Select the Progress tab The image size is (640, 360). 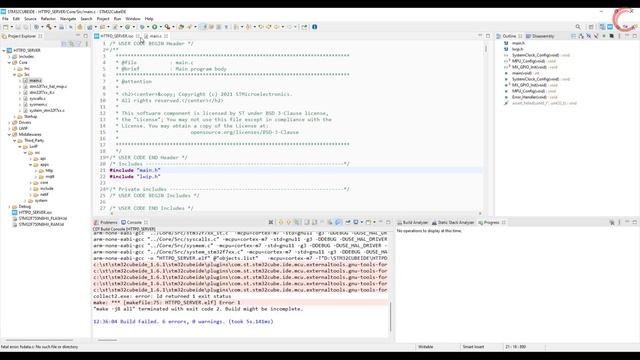tap(491, 222)
